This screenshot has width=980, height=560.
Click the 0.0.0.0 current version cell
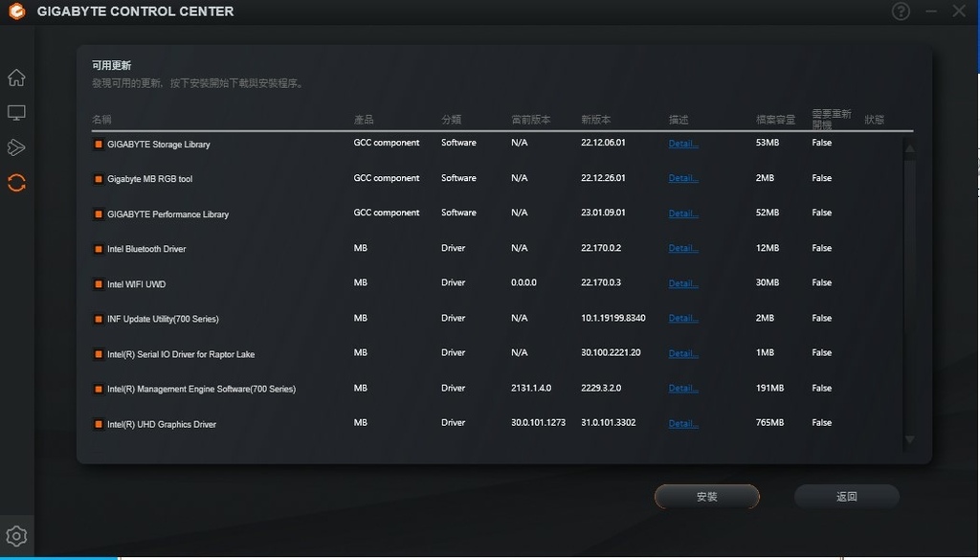(x=523, y=282)
